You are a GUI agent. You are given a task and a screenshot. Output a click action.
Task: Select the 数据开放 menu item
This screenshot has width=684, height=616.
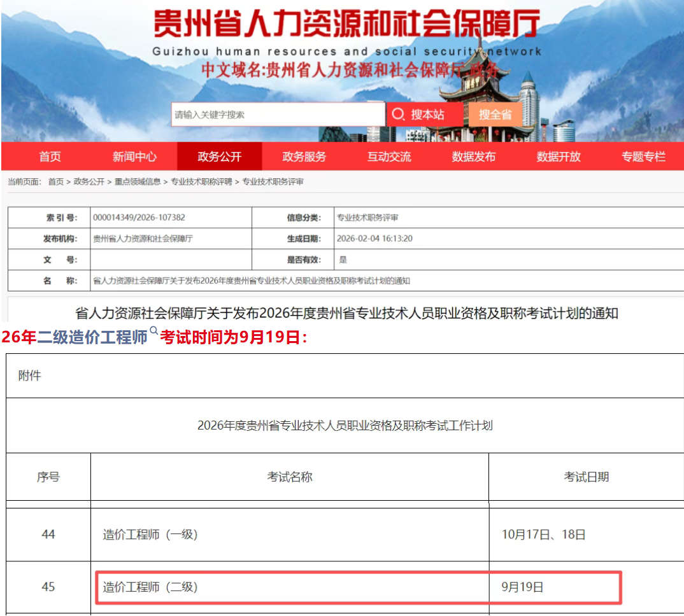(559, 157)
